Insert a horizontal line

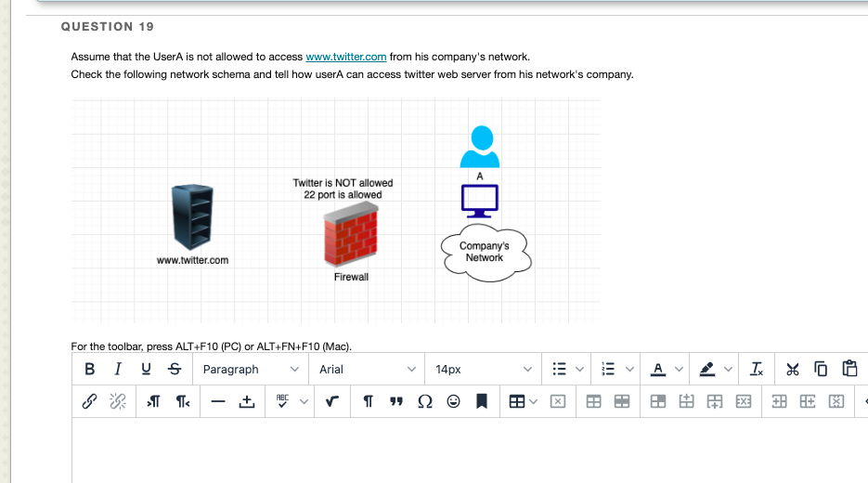point(218,401)
